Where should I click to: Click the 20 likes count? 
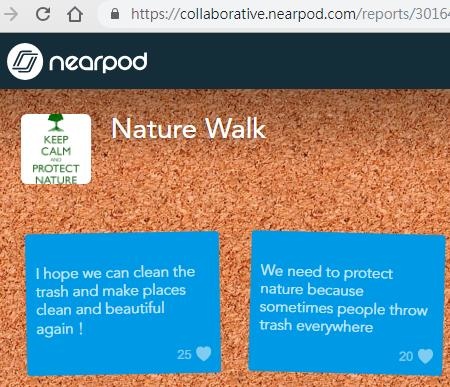406,357
